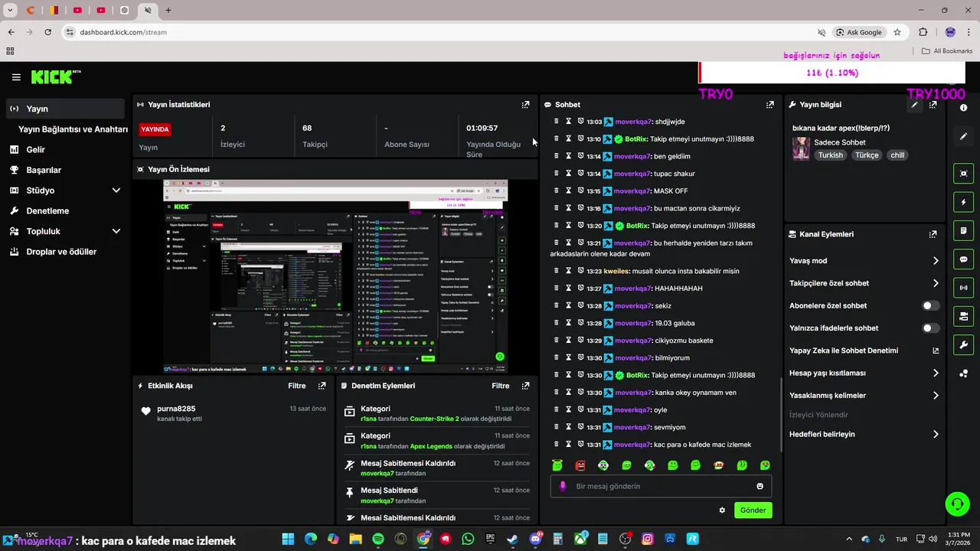Viewport: 980px width, 551px height.
Task: Open Takipçilere özel sohbet options
Action: tap(864, 283)
